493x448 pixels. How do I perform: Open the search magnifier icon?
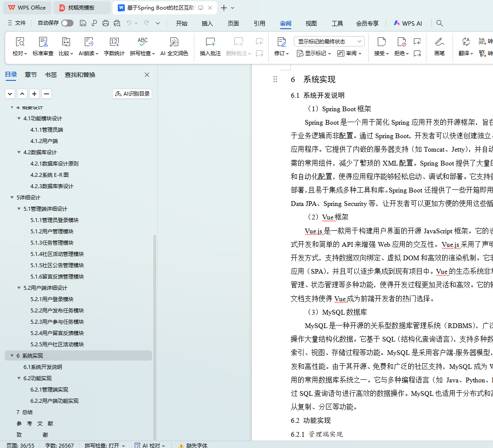pos(440,23)
